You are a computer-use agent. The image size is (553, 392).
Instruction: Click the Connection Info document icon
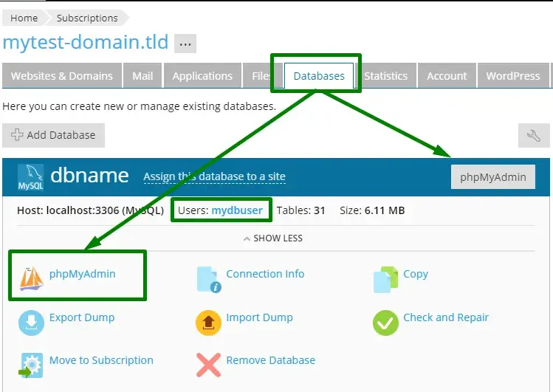click(209, 279)
